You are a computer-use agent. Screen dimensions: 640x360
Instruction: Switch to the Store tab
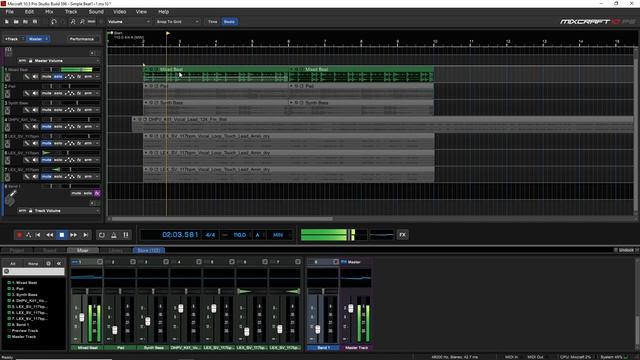pyautogui.click(x=149, y=250)
